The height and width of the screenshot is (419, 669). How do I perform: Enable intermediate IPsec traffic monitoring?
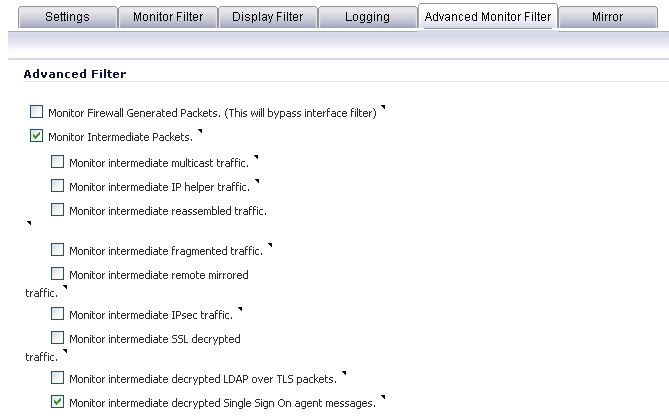[x=58, y=314]
